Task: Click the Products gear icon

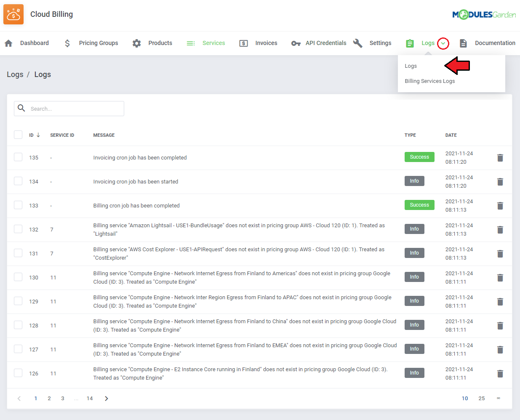Action: pos(136,43)
